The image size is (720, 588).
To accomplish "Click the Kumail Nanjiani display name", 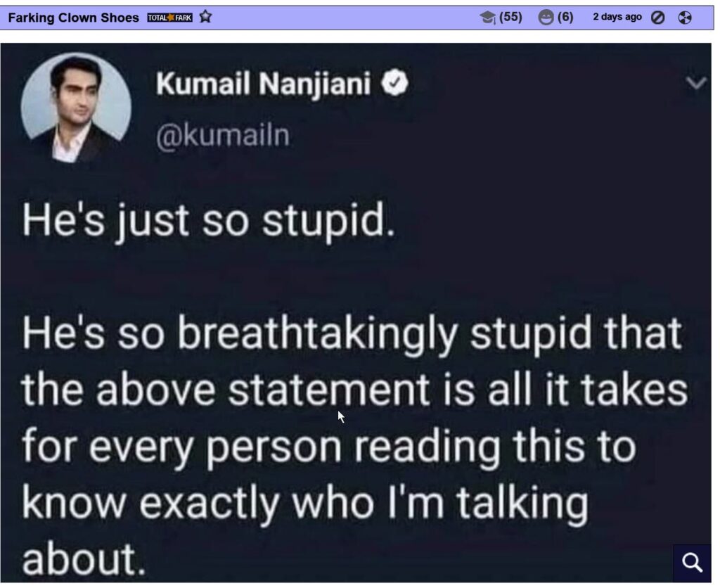I will click(264, 86).
